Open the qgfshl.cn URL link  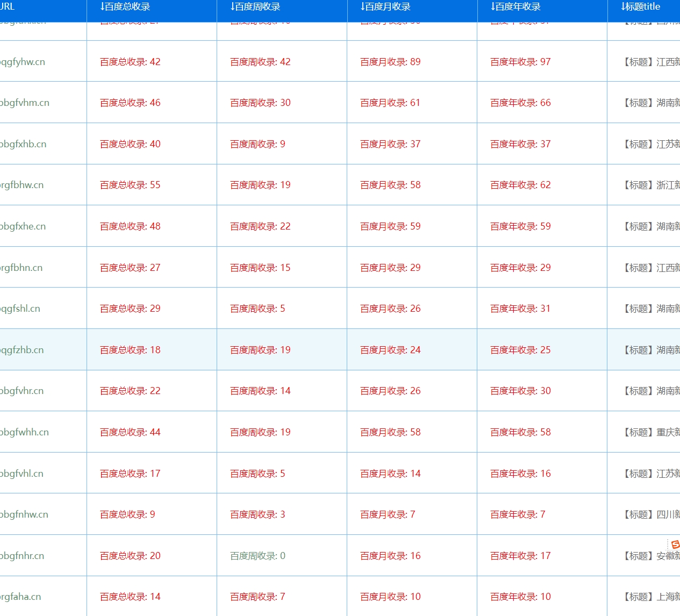[20, 309]
